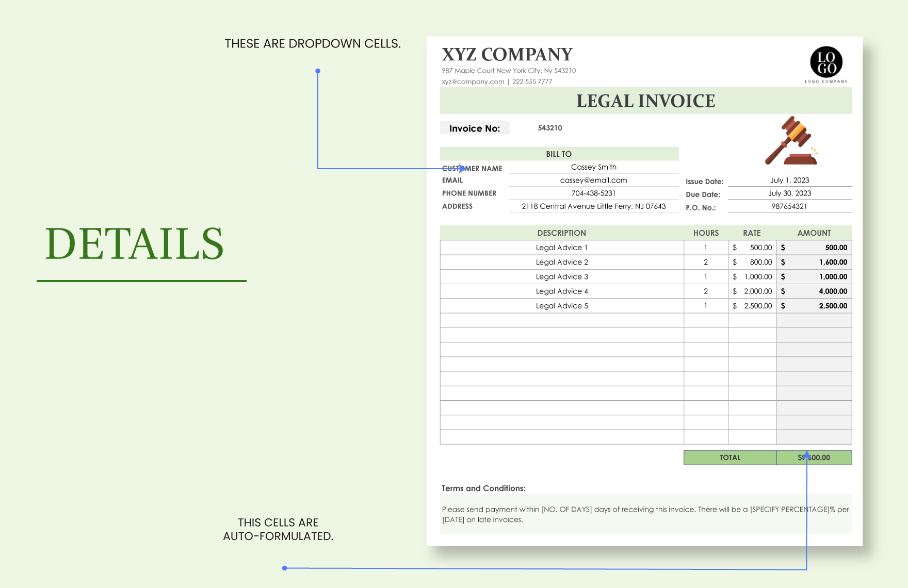Click the 2,000.00 rate cell
This screenshot has height=588, width=908.
tap(752, 291)
